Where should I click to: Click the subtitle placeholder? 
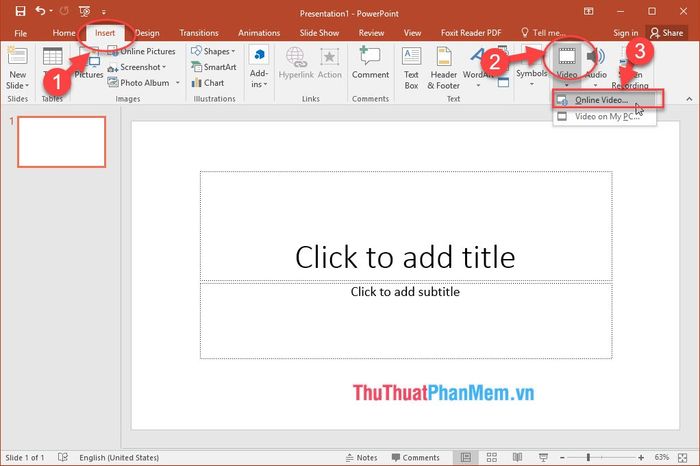click(406, 320)
